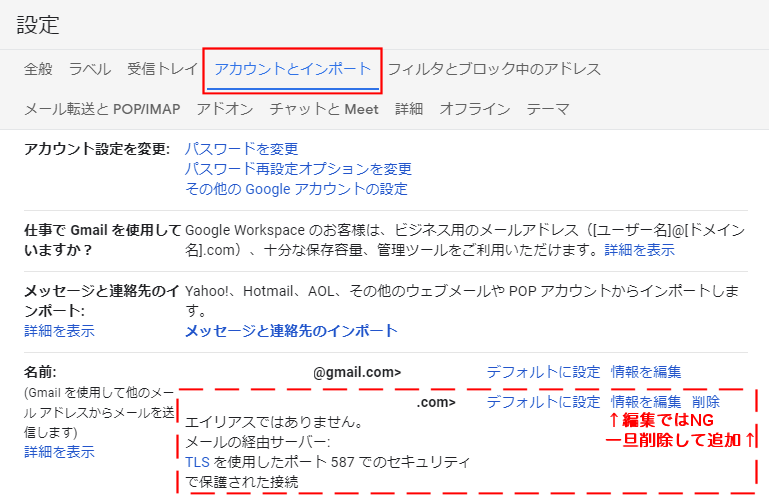
Task: Click デフォルトに設定 for the .com alias address
Action: (543, 402)
